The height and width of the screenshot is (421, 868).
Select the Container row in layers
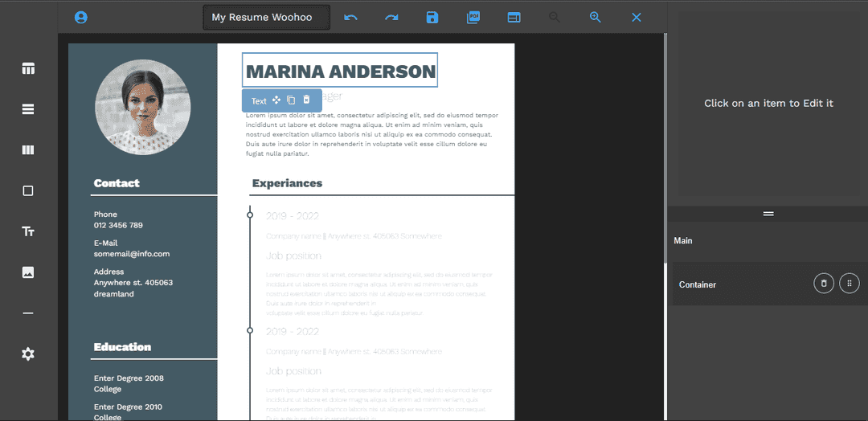coord(770,284)
